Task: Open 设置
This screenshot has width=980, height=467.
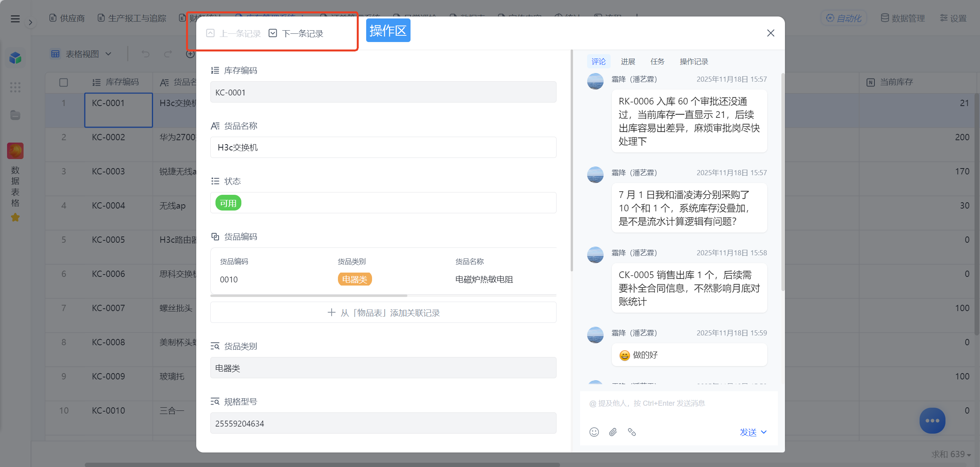Action: (953, 18)
